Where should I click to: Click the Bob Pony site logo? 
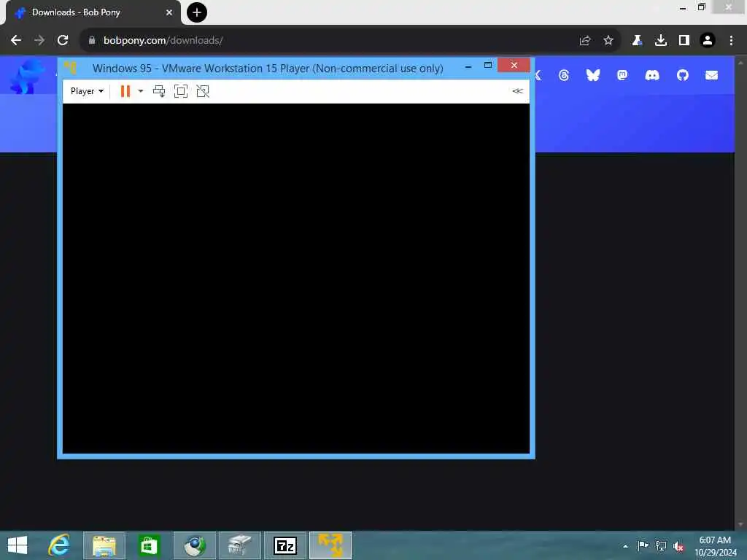(27, 76)
